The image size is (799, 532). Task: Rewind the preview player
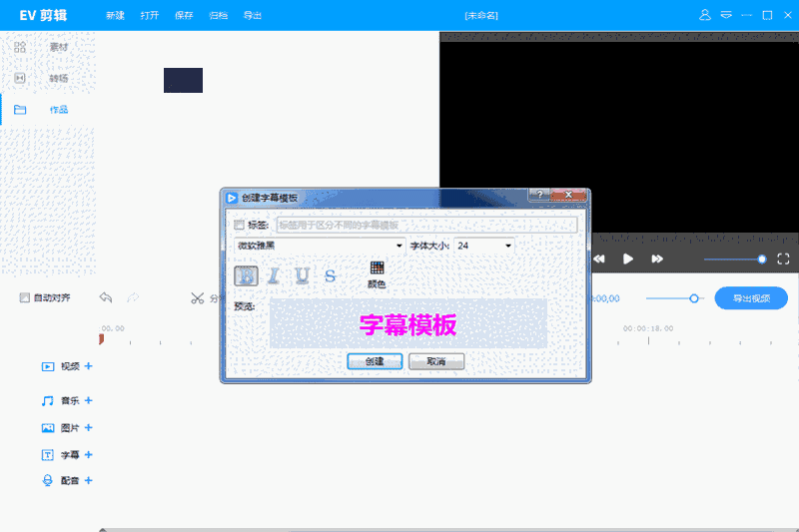pyautogui.click(x=599, y=259)
